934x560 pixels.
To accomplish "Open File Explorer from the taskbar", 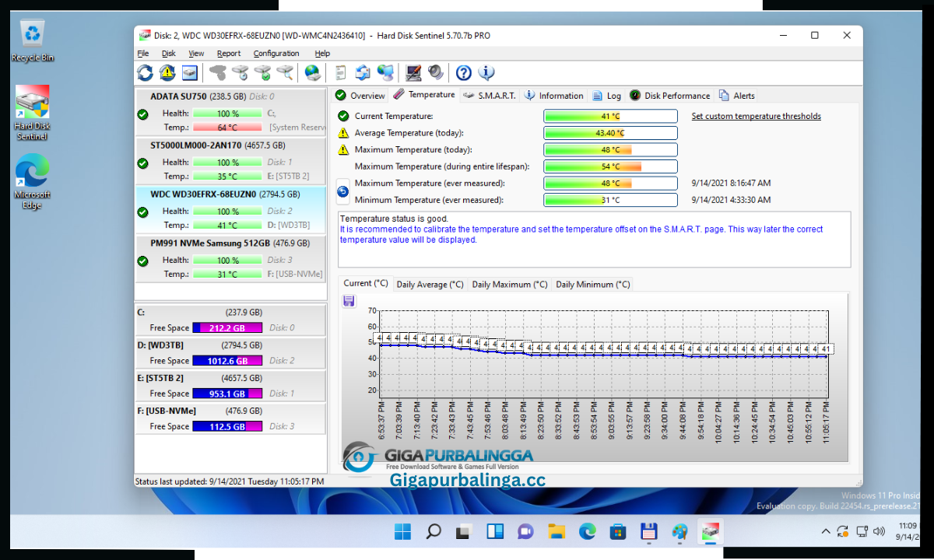I will click(557, 532).
